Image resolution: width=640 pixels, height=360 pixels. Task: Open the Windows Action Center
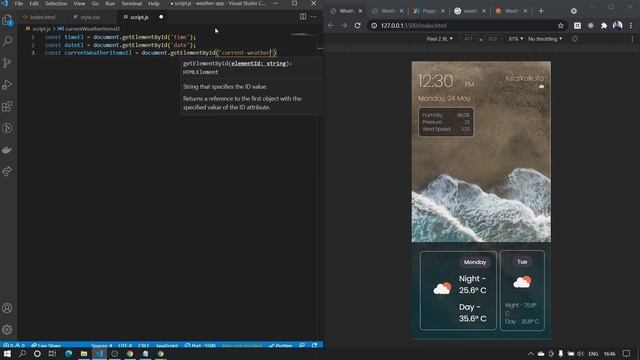point(627,353)
